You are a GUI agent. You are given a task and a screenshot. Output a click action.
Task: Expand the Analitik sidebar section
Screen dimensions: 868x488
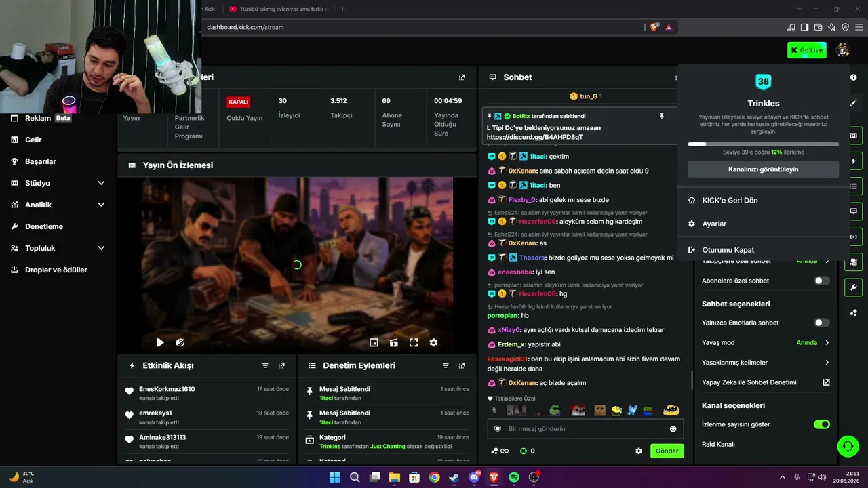pyautogui.click(x=58, y=205)
